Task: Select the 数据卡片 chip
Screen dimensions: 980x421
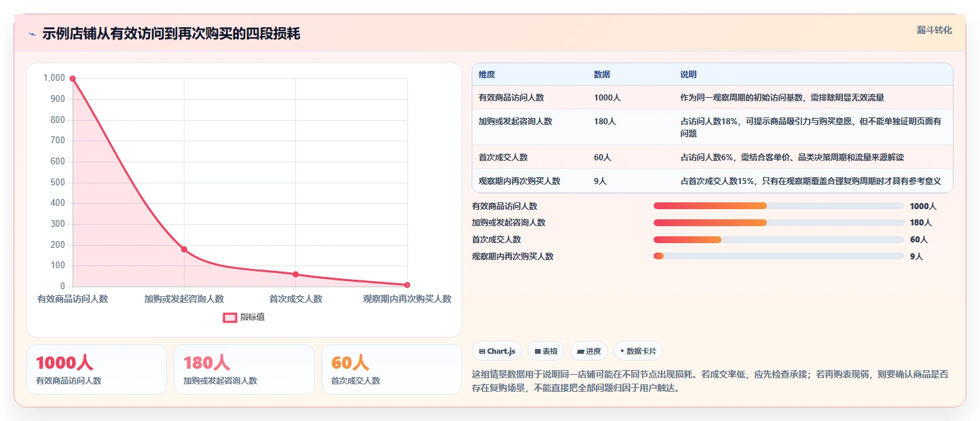Action: pyautogui.click(x=638, y=351)
